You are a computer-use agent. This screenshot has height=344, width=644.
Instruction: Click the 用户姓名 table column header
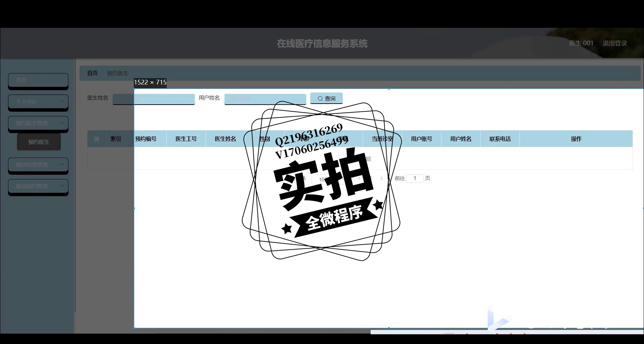pyautogui.click(x=461, y=139)
